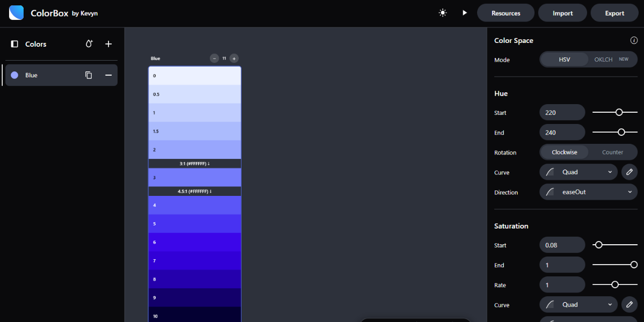Open the Saturation Curve Quad dropdown
Viewport: 644px width, 322px height.
coord(579,305)
